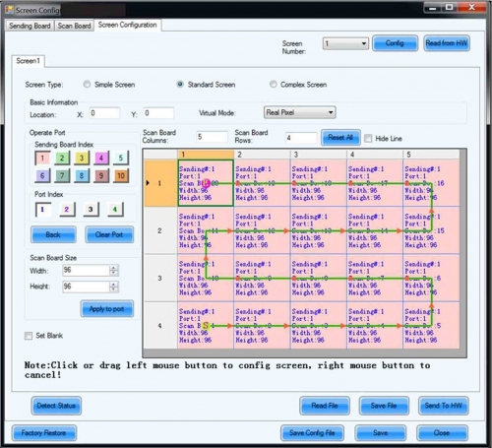
Task: Choose sending board index 5
Action: coord(121,158)
